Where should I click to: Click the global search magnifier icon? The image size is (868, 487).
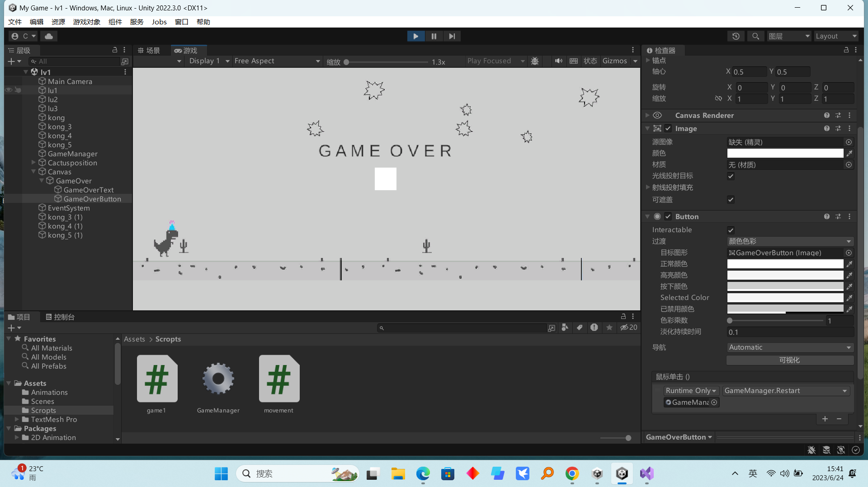pyautogui.click(x=755, y=36)
